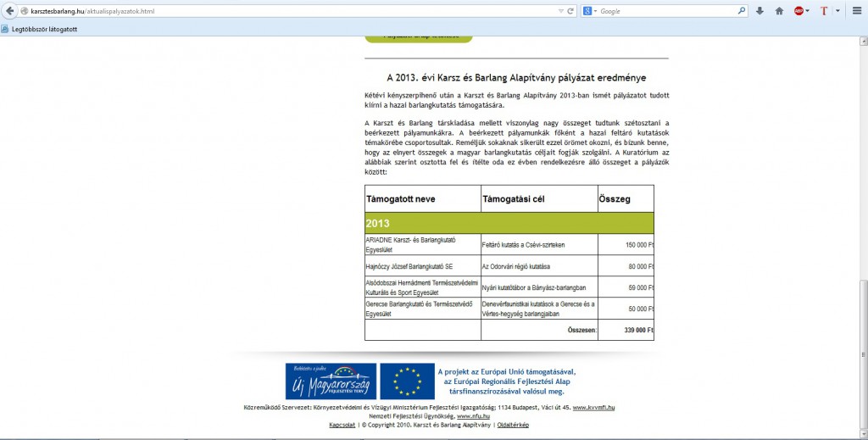
Task: Open the Downloads arrow icon
Action: pos(759,11)
